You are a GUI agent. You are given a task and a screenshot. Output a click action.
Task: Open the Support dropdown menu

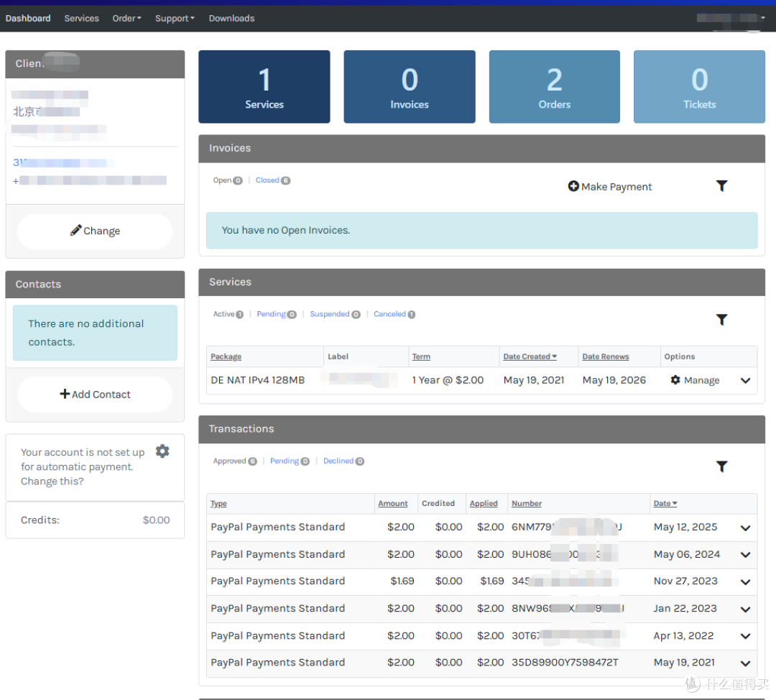175,18
